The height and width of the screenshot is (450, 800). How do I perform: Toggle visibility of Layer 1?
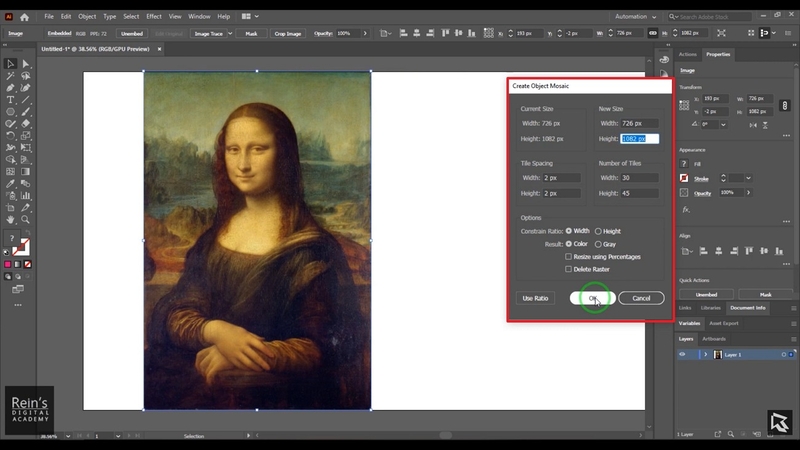tap(684, 355)
